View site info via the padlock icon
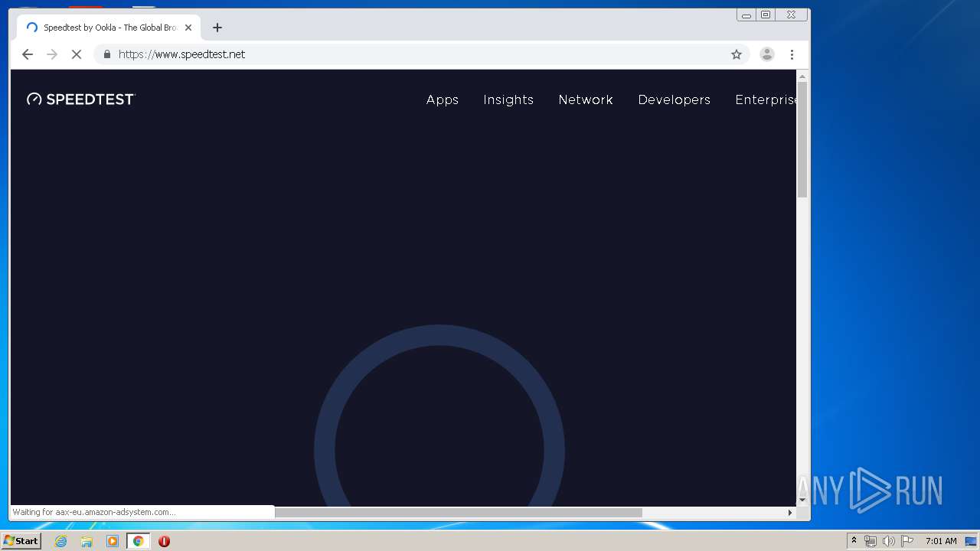The height and width of the screenshot is (551, 980). click(x=107, y=54)
